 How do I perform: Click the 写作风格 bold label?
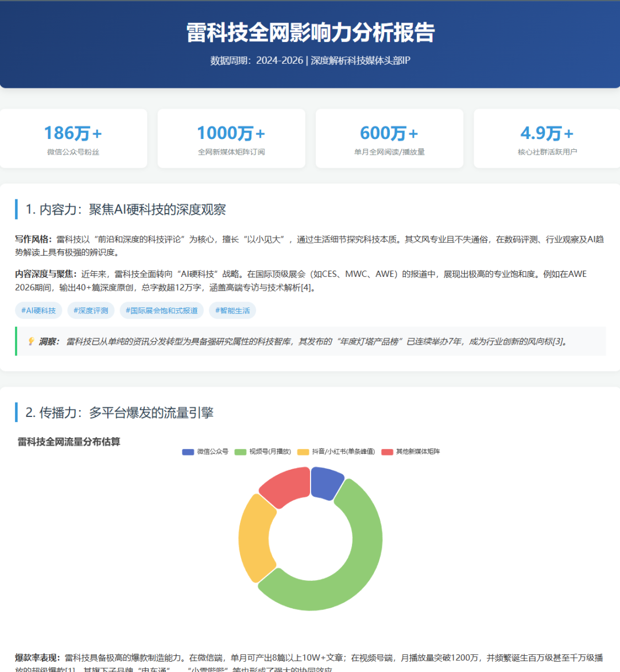(x=33, y=240)
